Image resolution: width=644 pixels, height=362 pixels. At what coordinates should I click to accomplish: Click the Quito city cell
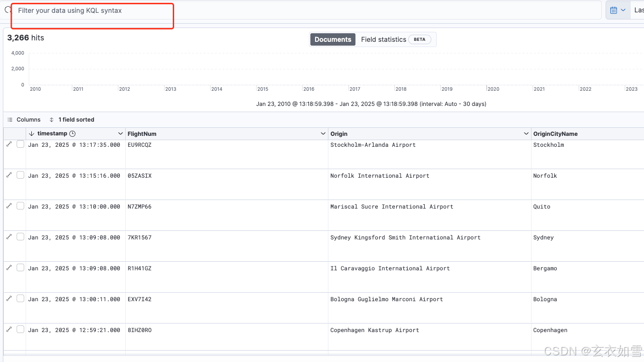542,207
